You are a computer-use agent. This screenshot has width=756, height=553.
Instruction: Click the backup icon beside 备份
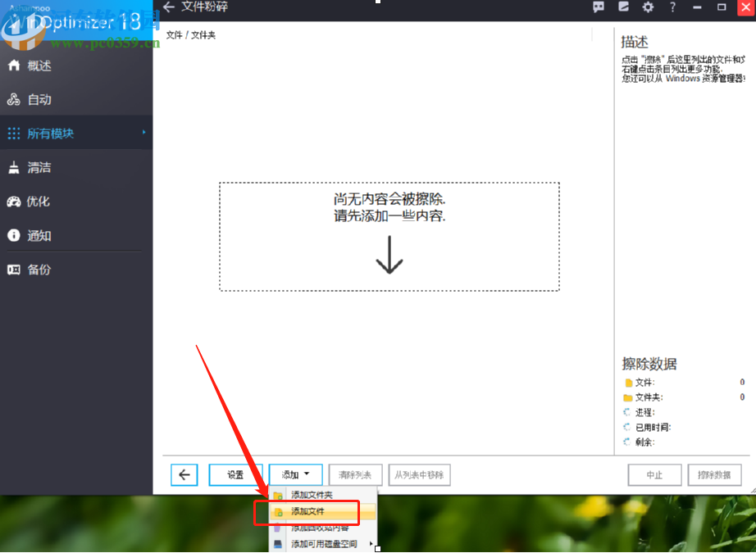tap(14, 270)
